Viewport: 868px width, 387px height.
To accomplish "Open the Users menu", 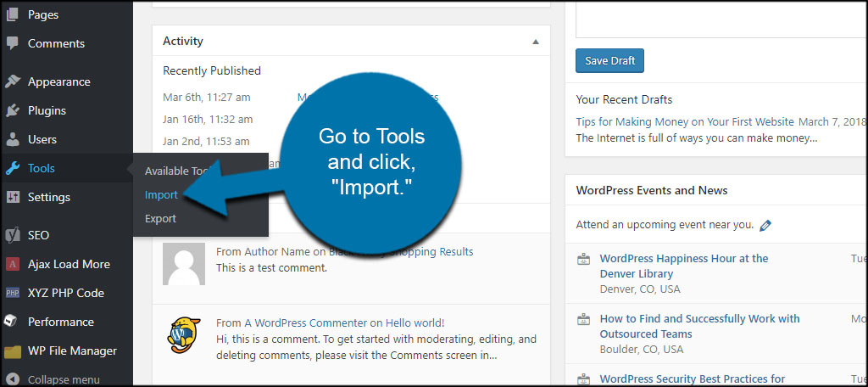I will coord(42,139).
